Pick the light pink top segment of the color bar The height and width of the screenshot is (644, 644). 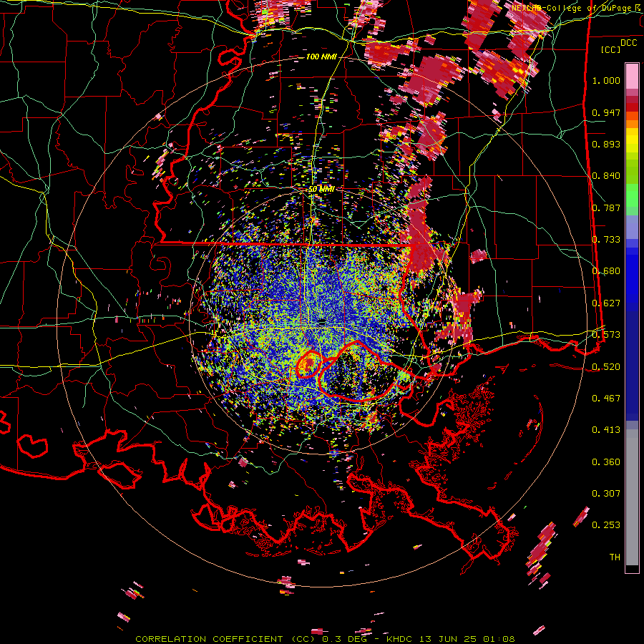(632, 76)
